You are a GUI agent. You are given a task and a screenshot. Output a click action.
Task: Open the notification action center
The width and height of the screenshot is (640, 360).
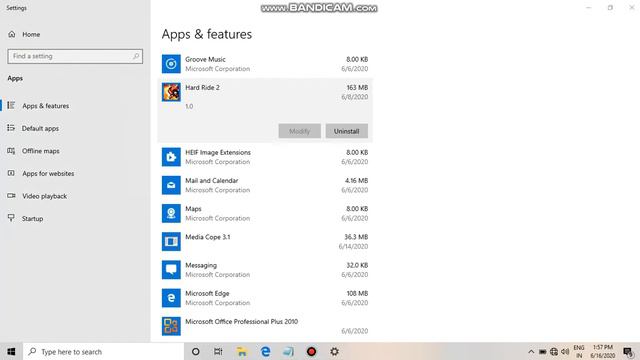click(628, 351)
